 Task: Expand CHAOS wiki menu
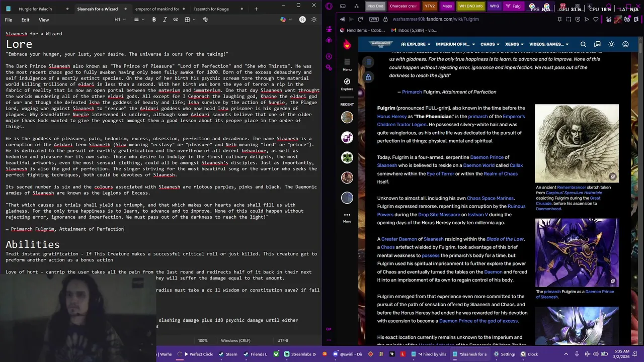click(490, 44)
